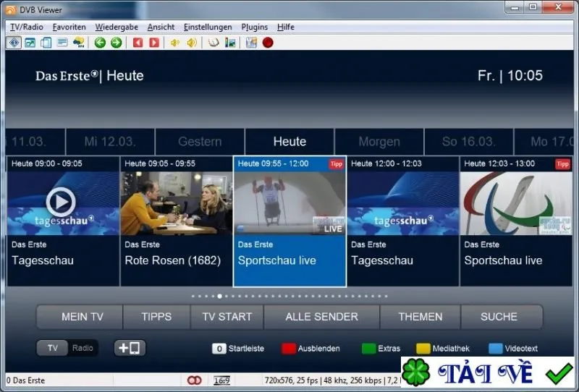This screenshot has height=392, width=579.
Task: Click the red next channel arrow
Action: (x=154, y=43)
